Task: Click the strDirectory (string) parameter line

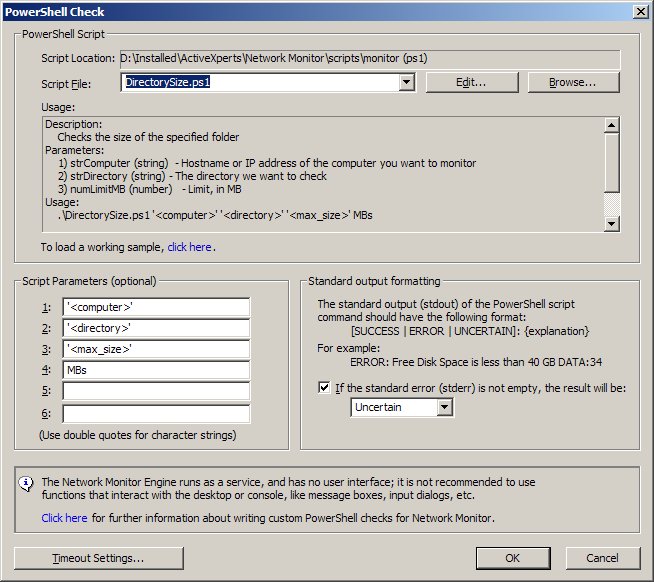Action: coord(192,176)
